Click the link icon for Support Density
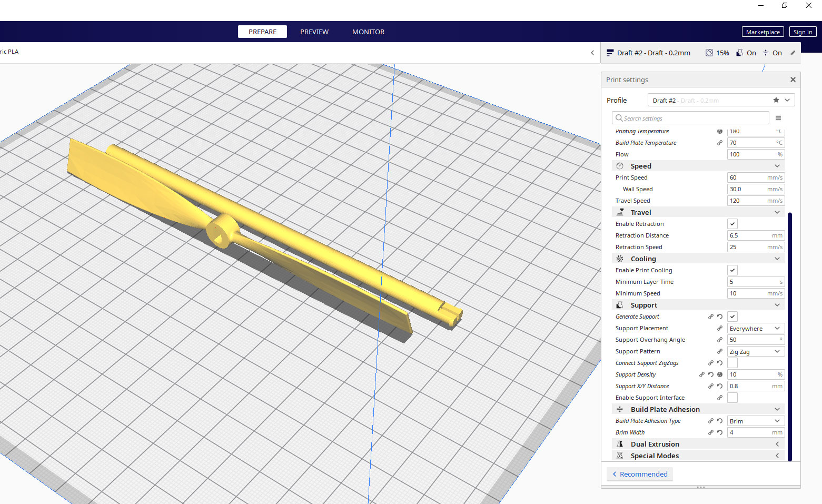Viewport: 822px width, 504px height. click(x=702, y=374)
